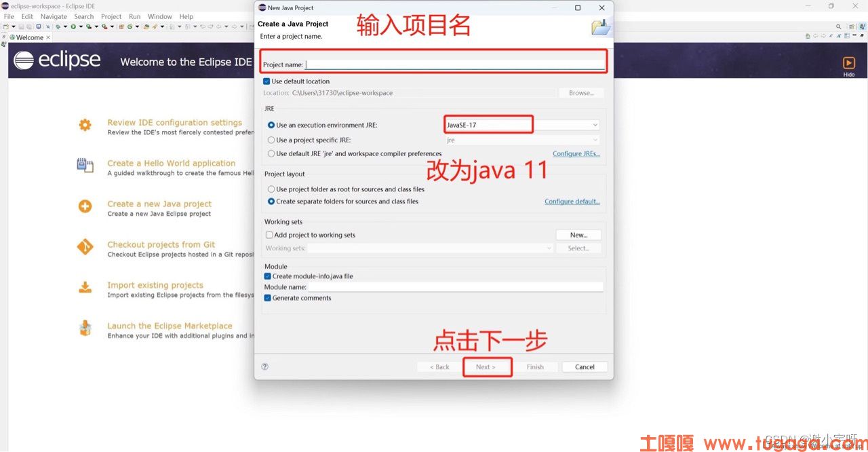Click the working sets New button
Viewport: 868px width, 452px height.
coord(578,235)
